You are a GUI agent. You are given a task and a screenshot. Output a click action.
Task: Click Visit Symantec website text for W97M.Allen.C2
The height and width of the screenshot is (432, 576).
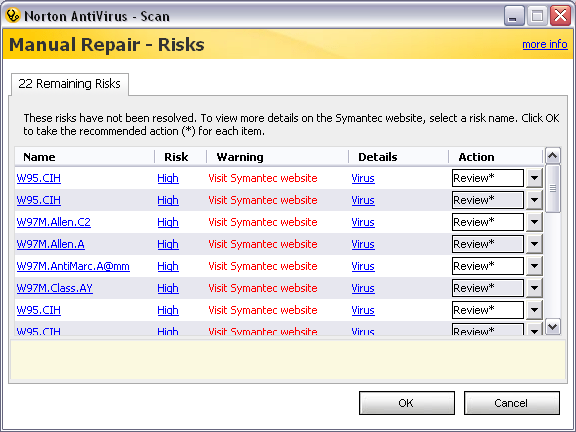[263, 222]
